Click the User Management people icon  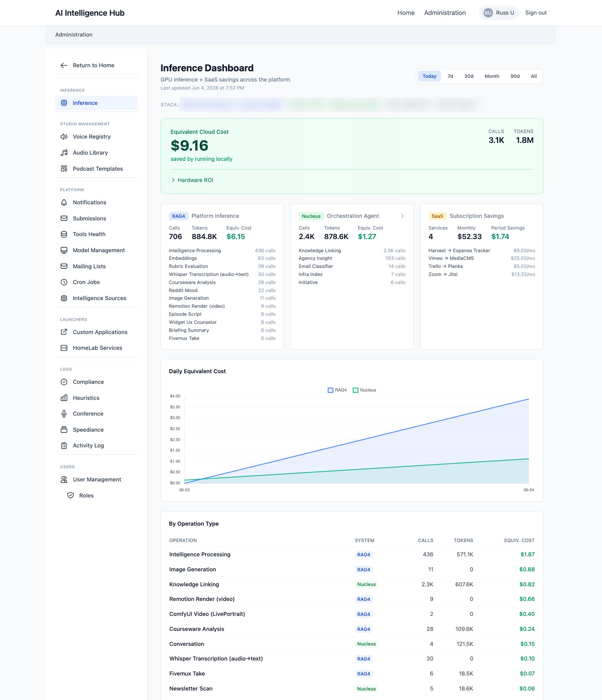64,480
